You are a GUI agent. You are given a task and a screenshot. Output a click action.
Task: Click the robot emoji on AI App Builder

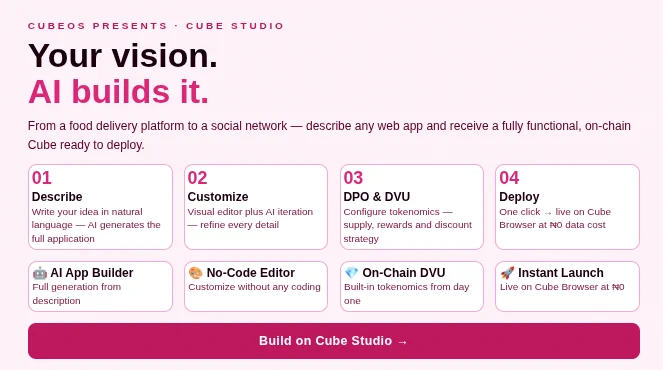pos(40,273)
